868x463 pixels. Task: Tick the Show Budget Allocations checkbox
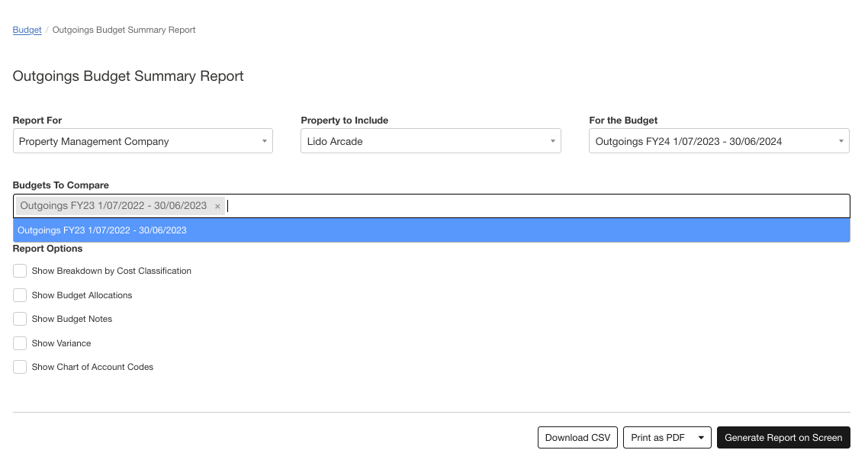tap(20, 295)
